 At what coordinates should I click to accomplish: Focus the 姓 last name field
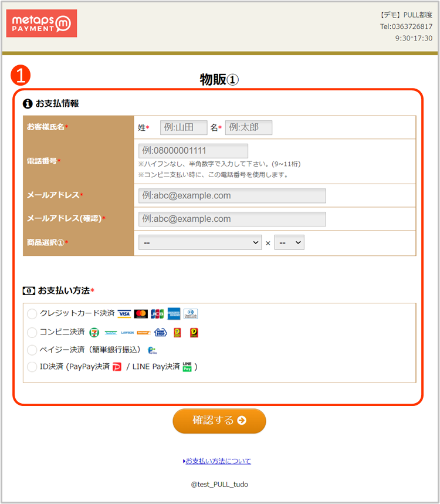[x=184, y=127]
